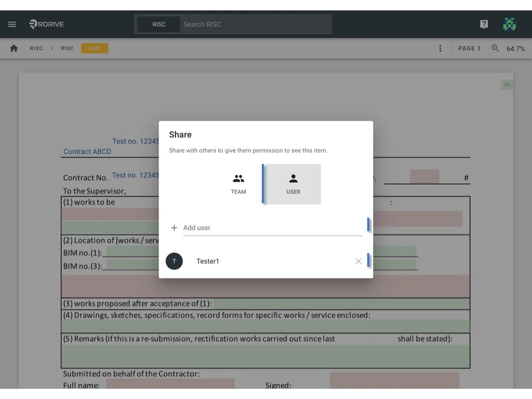The image size is (532, 399).
Task: Click the home icon in the breadcrumb
Action: coord(14,48)
